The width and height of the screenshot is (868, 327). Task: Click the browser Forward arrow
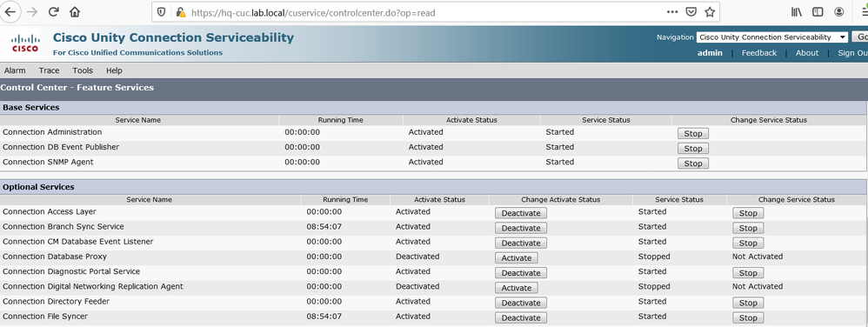coord(31,11)
